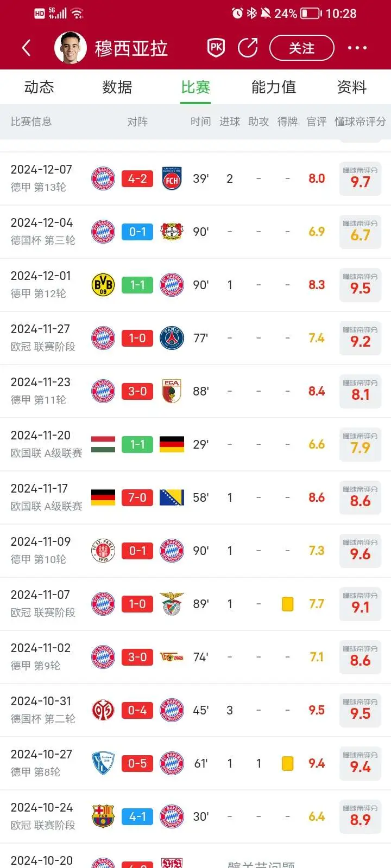Tap the Paris Saint-Germain logo
Viewport: 391px width, 868px height.
click(172, 338)
